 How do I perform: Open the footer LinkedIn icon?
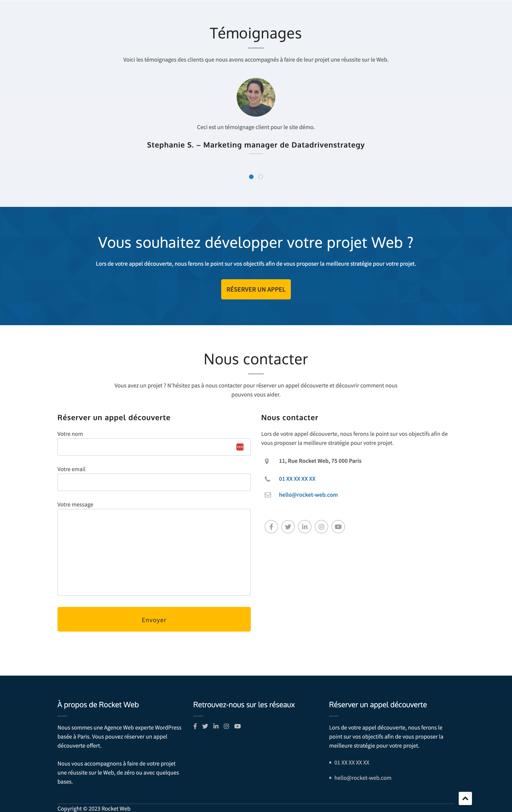[216, 726]
